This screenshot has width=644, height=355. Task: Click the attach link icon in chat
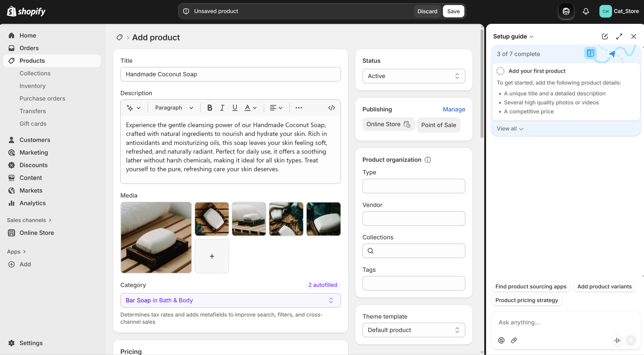click(514, 340)
